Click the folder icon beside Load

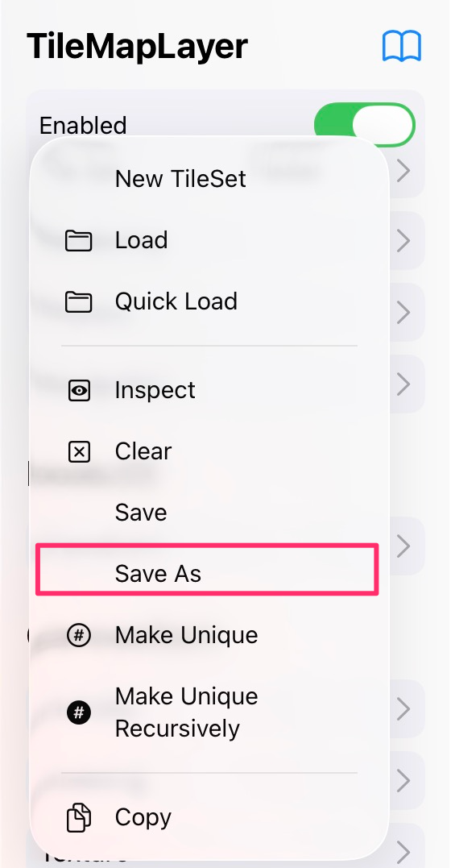point(79,241)
